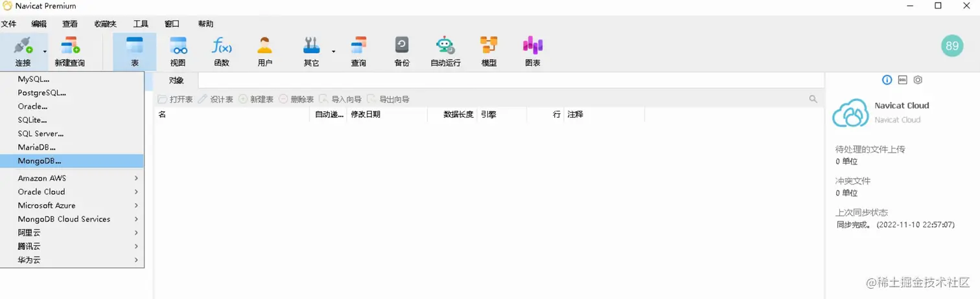Expand the 华为云 submenu

pos(136,260)
